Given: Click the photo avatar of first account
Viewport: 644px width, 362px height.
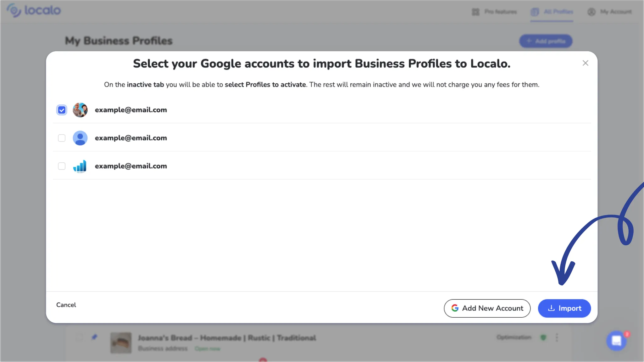Looking at the screenshot, I should tap(80, 110).
